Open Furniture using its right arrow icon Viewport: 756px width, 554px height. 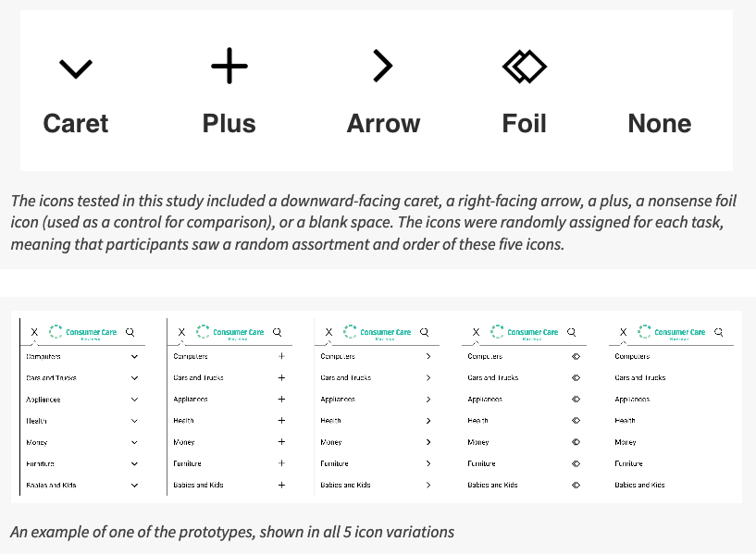[428, 463]
